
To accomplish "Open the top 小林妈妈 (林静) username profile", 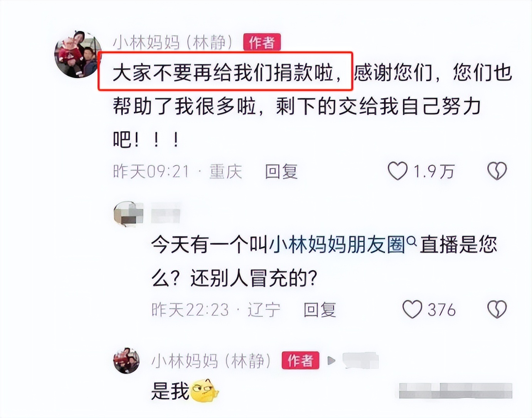I will [x=173, y=42].
